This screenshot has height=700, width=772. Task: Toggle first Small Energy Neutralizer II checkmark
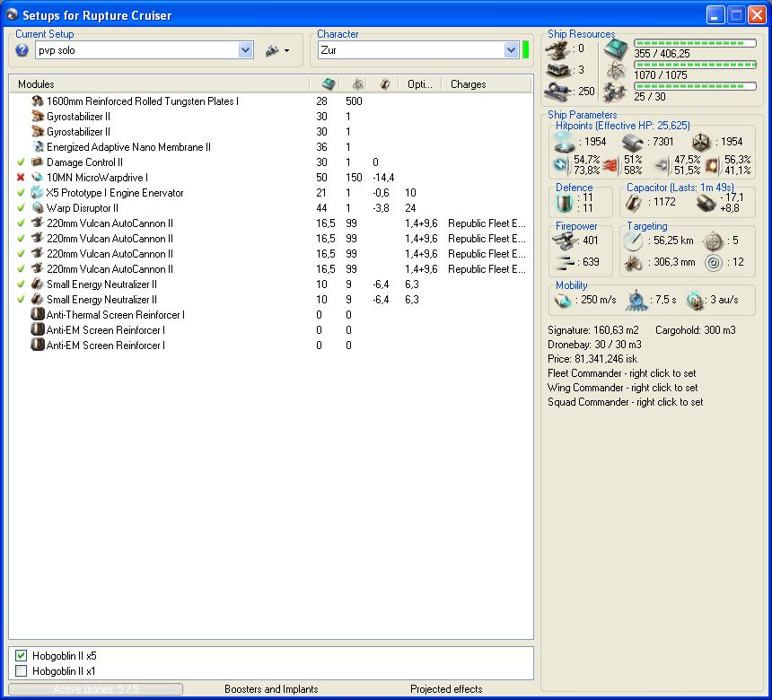[x=21, y=284]
